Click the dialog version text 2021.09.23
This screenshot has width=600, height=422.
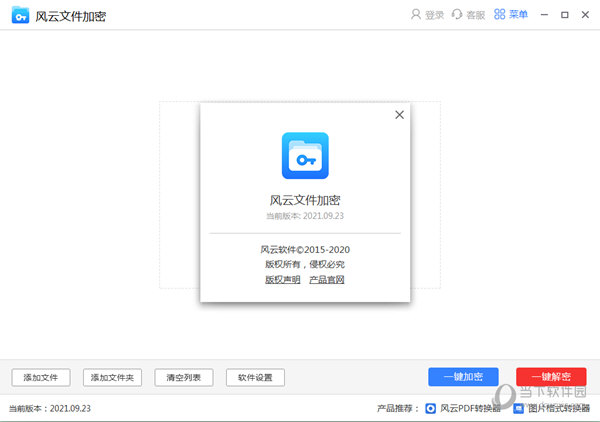pyautogui.click(x=305, y=216)
